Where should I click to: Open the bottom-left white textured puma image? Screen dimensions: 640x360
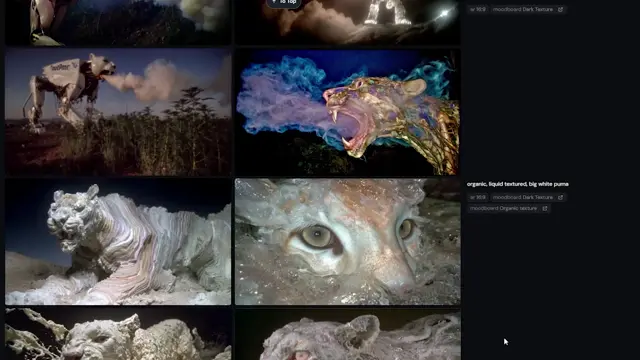coord(118,334)
